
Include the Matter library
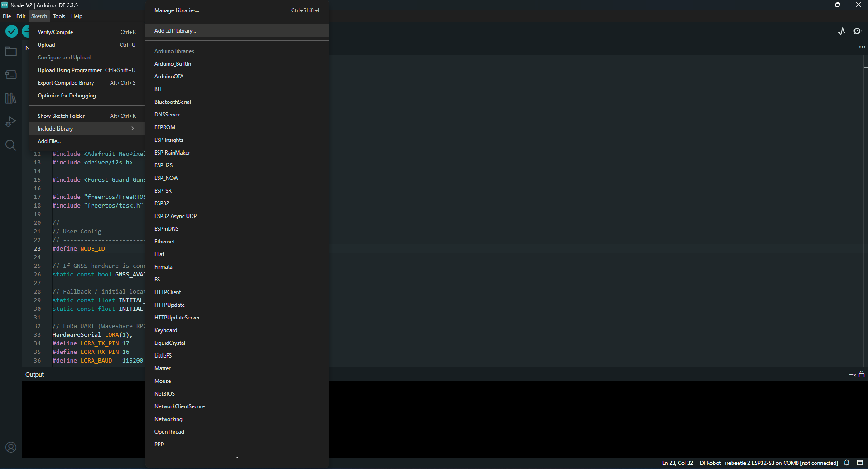click(237, 368)
